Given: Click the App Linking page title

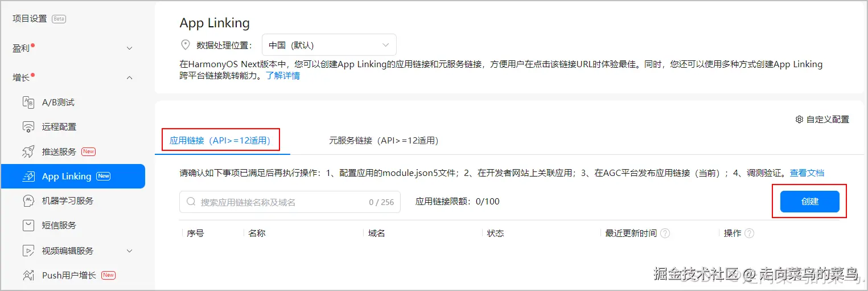Looking at the screenshot, I should pos(215,23).
